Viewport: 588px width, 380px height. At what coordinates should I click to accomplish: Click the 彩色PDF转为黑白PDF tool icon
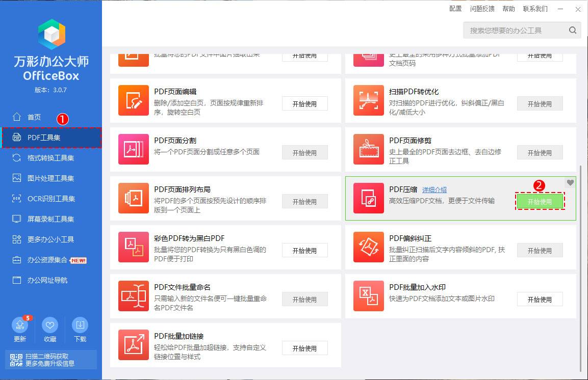(134, 247)
